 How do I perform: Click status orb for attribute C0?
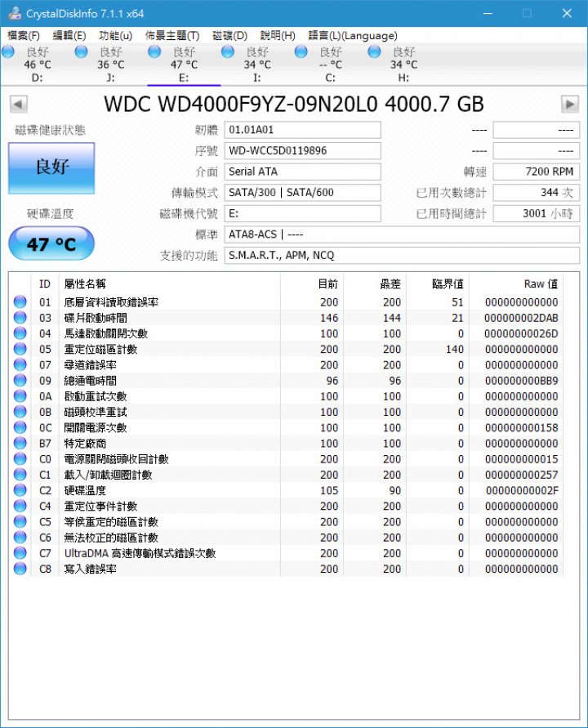point(20,458)
